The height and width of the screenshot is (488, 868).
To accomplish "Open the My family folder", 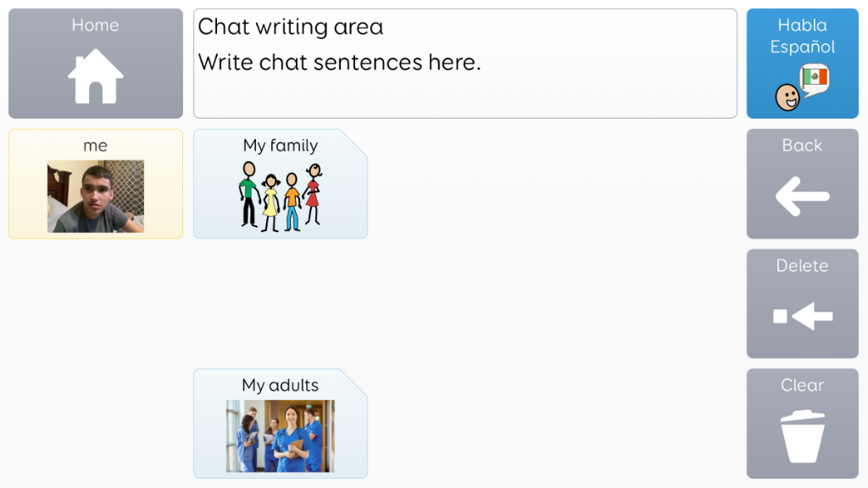I will 280,184.
